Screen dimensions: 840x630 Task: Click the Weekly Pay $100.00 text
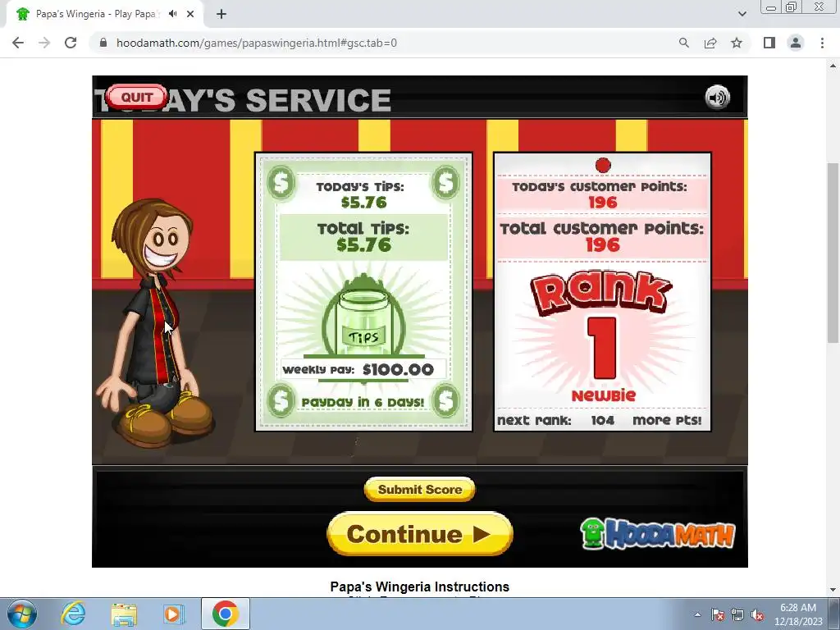(x=358, y=369)
